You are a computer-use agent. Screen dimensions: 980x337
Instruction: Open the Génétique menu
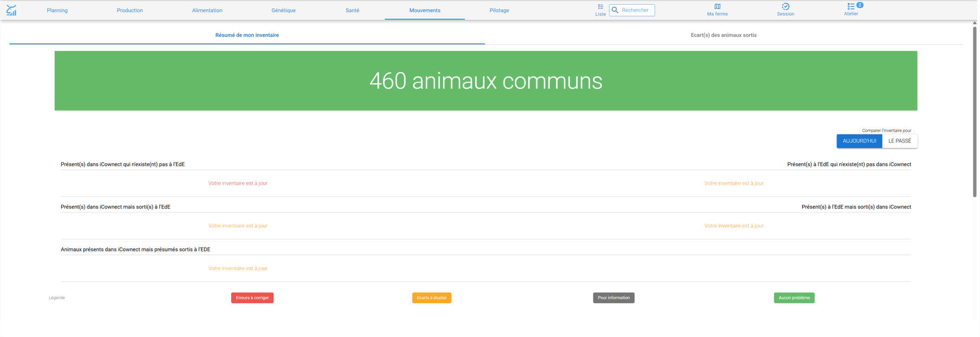pyautogui.click(x=284, y=10)
